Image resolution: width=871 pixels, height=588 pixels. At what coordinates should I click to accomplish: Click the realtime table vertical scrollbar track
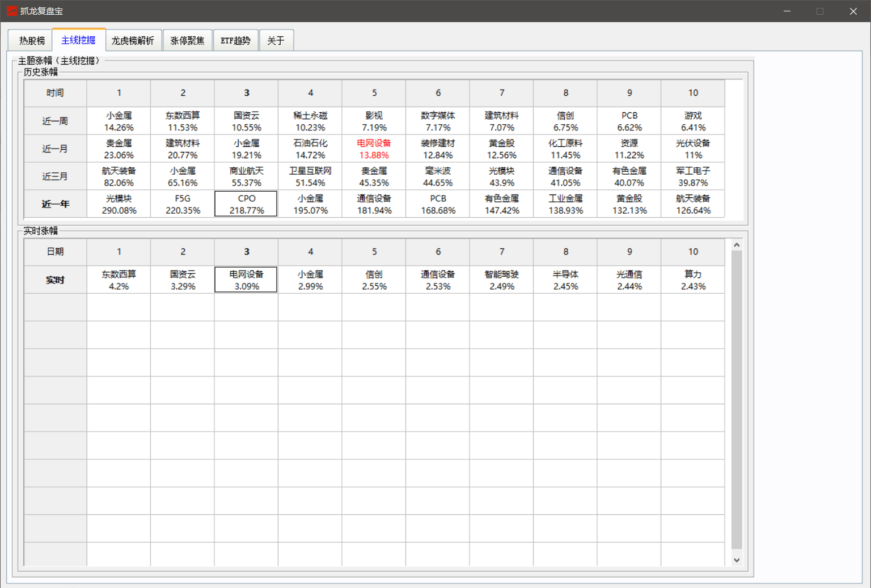(x=737, y=397)
